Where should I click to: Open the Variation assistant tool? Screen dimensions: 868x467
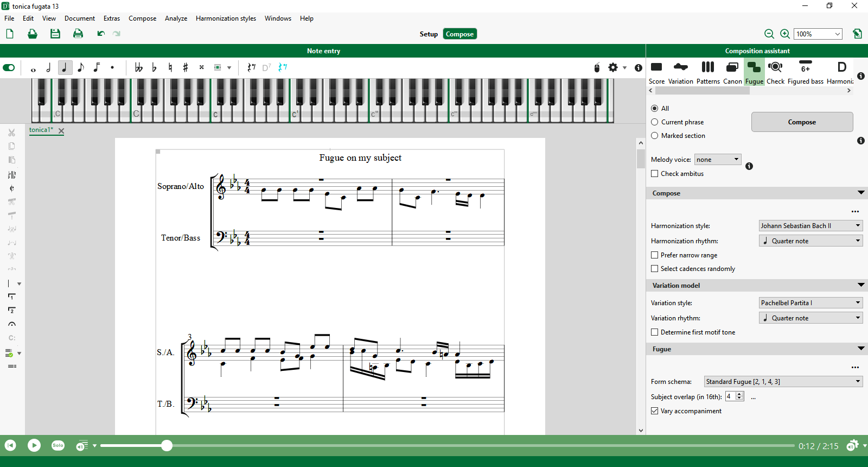pos(681,72)
